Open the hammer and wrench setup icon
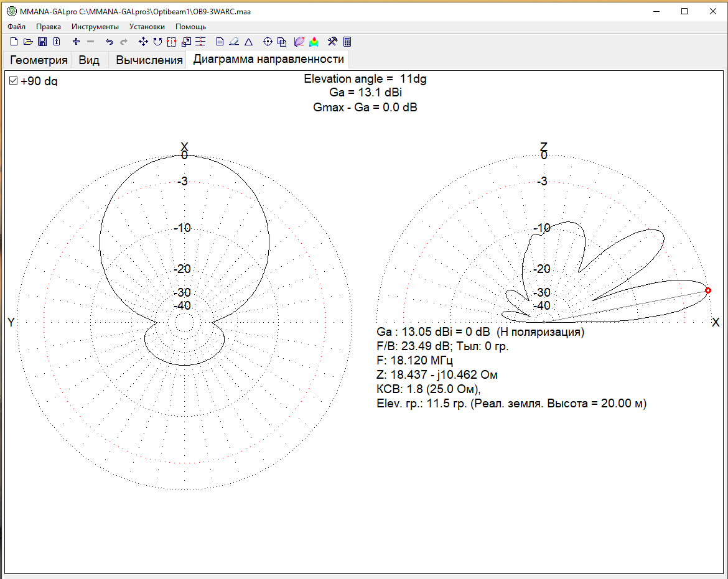The width and height of the screenshot is (728, 579). 332,42
